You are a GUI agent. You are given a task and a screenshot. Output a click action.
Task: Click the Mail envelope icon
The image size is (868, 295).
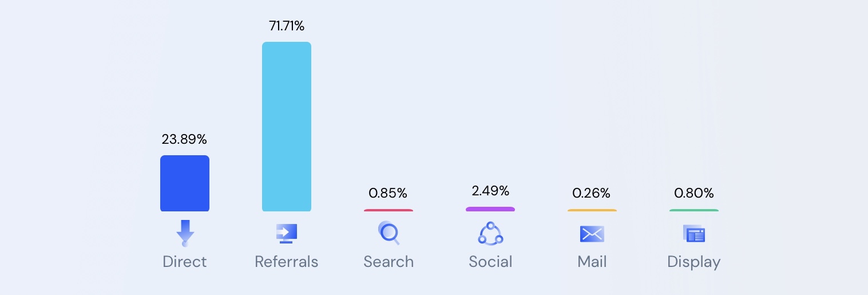(x=592, y=234)
